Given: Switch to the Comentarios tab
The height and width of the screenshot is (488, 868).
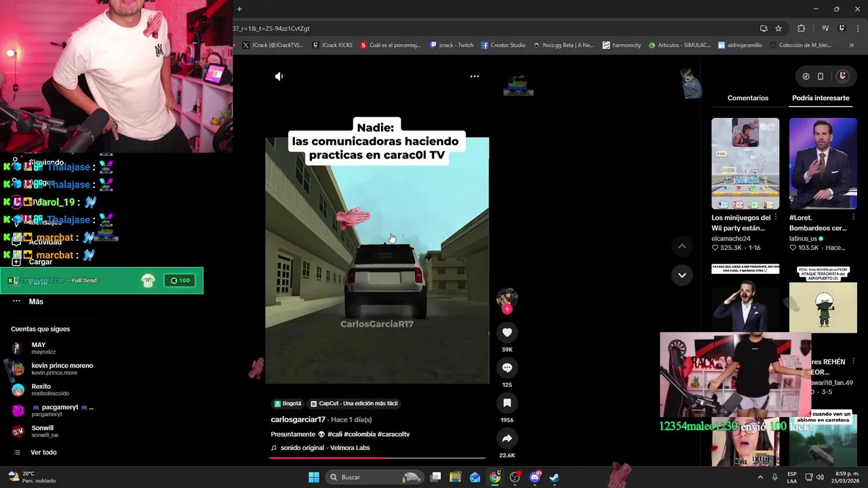Looking at the screenshot, I should tap(748, 98).
